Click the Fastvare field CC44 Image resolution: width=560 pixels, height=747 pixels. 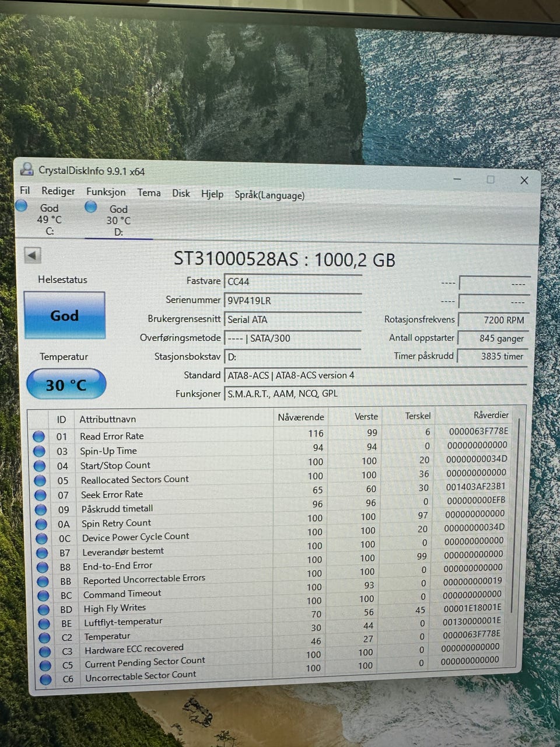pyautogui.click(x=293, y=281)
